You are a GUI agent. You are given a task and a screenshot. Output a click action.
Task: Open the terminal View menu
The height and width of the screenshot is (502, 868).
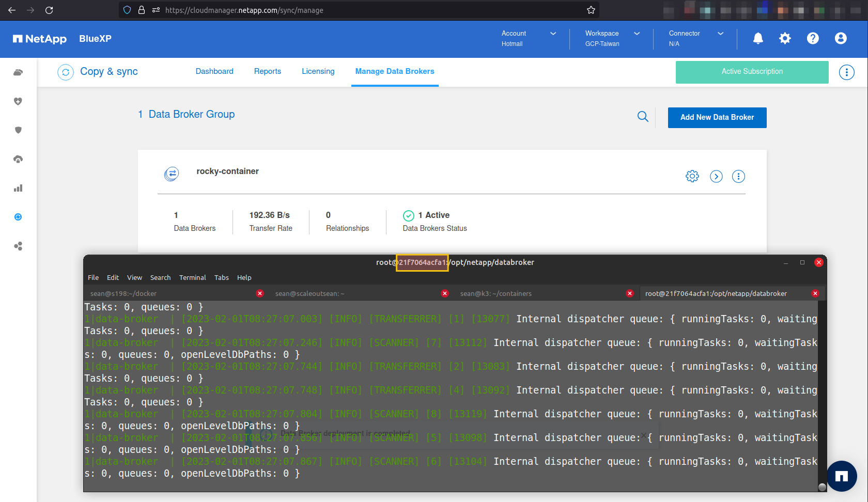[x=134, y=277]
